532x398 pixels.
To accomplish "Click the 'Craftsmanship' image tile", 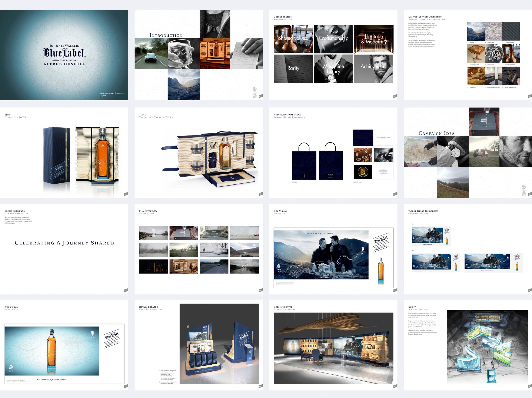I will tap(334, 39).
